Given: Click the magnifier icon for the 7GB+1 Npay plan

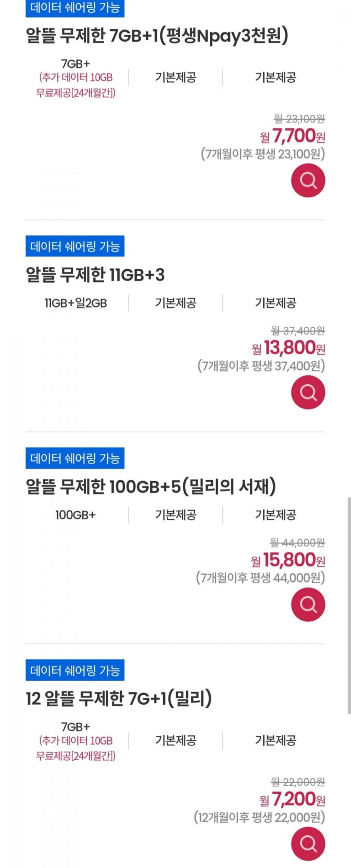Looking at the screenshot, I should tap(308, 181).
